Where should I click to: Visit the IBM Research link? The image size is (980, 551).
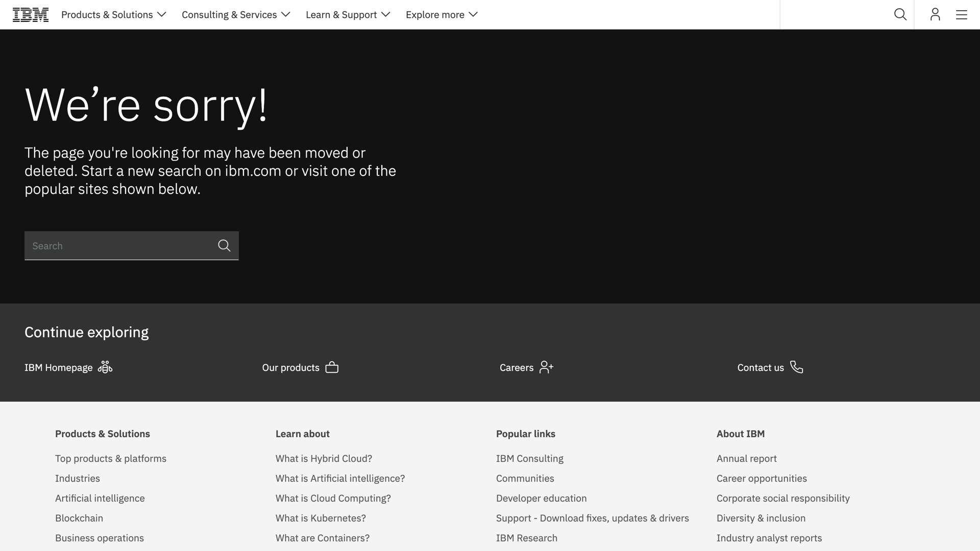pos(526,538)
